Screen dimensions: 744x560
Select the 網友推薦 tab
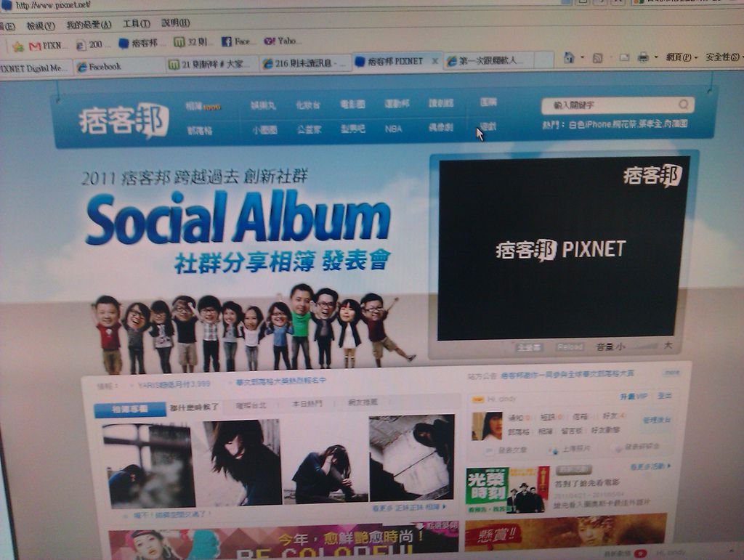click(363, 402)
